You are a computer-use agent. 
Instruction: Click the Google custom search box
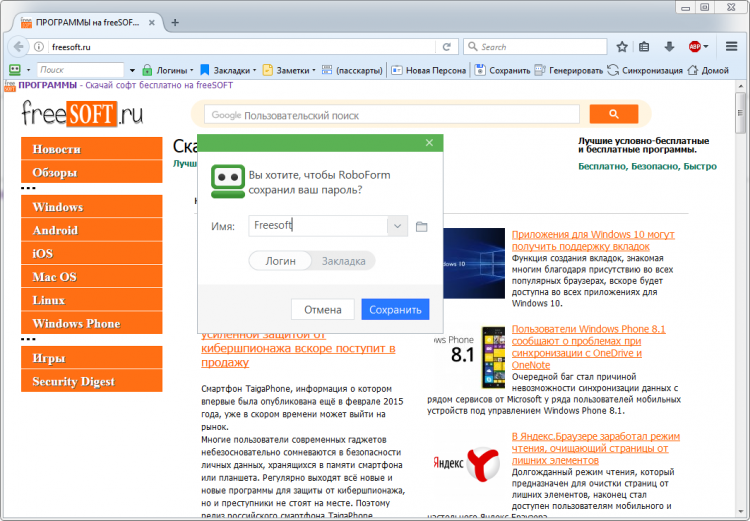(392, 115)
